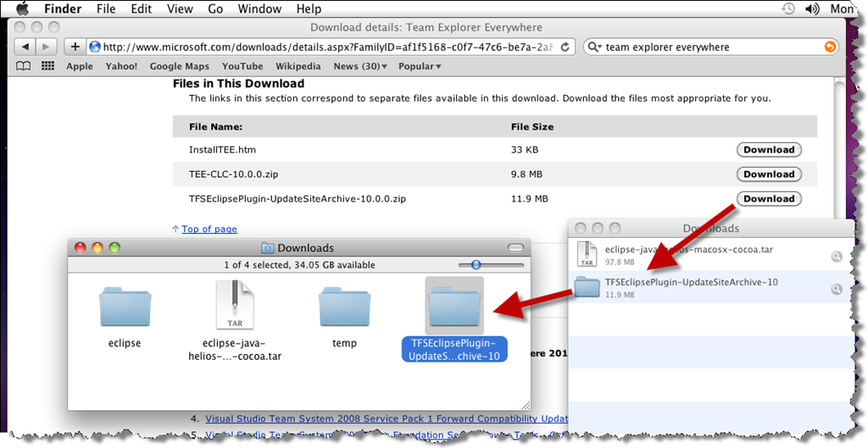Open the Edit menu
The width and height of the screenshot is (868, 448).
(x=142, y=8)
